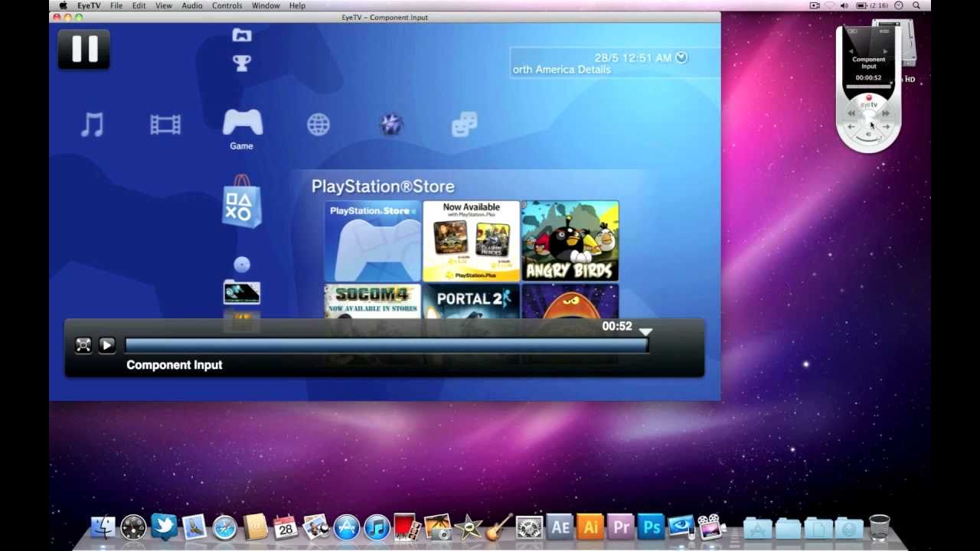Open the File menu

coord(116,5)
